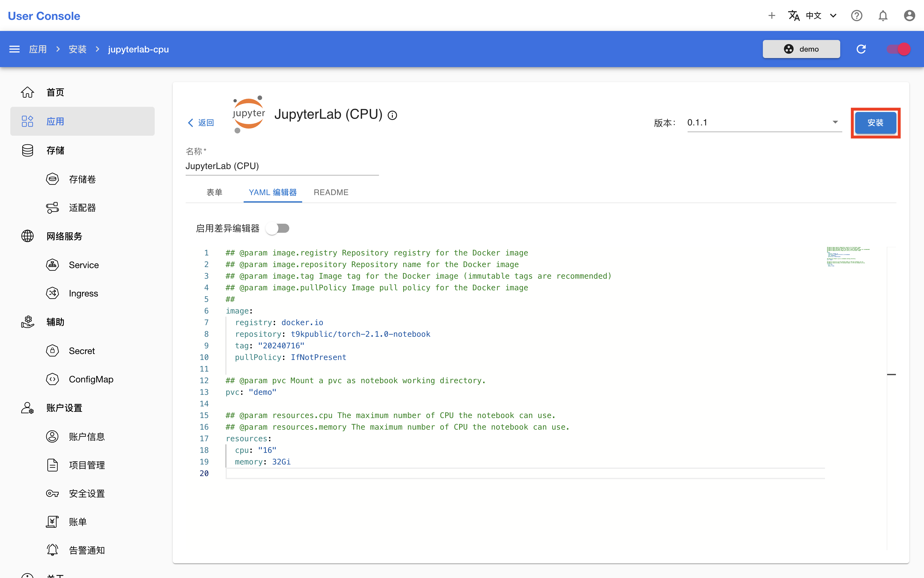
Task: Click the plus icon in top bar
Action: pyautogui.click(x=771, y=16)
